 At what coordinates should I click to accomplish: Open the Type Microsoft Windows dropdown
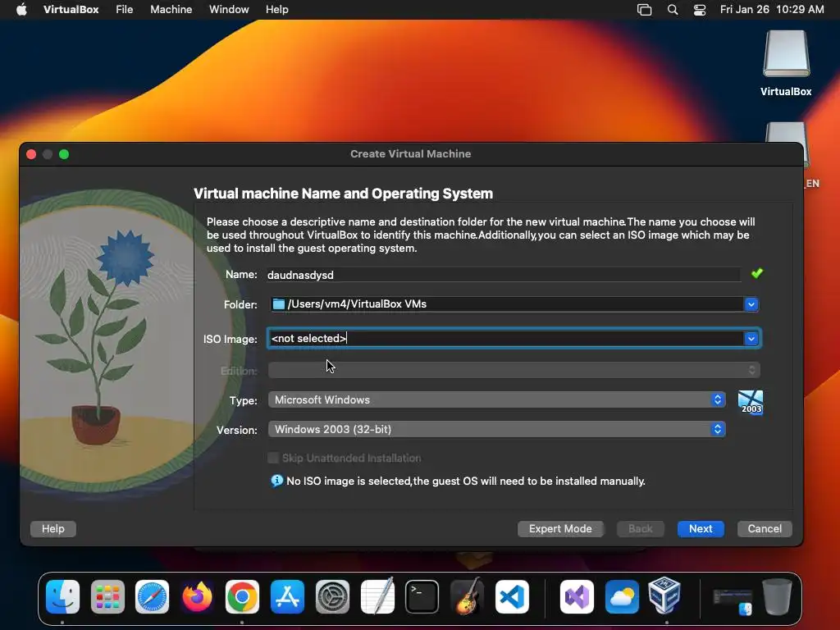[496, 399]
